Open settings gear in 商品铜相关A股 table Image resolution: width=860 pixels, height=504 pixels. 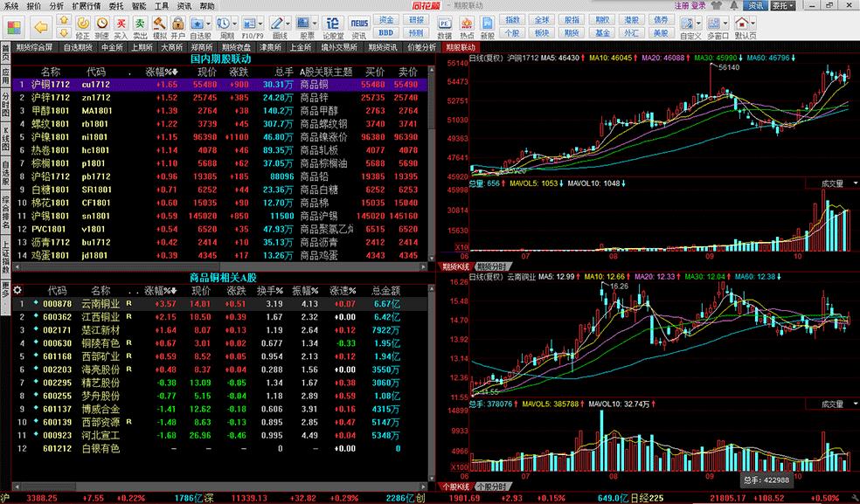17,290
